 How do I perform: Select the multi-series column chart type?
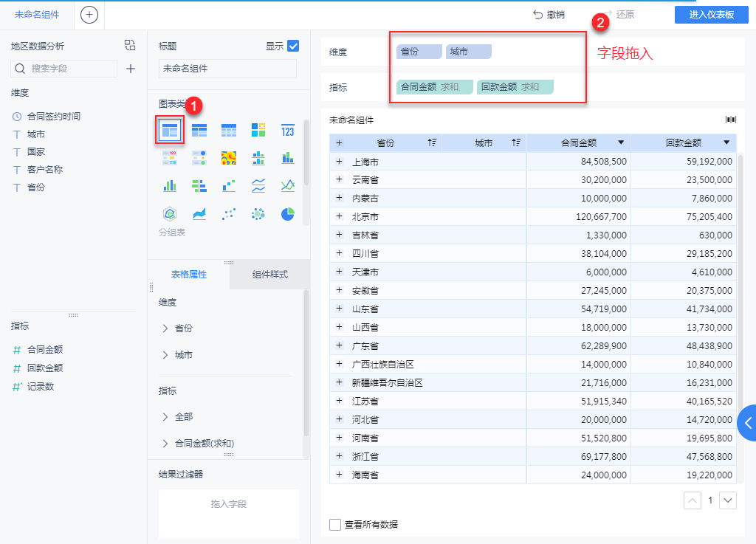(x=170, y=185)
